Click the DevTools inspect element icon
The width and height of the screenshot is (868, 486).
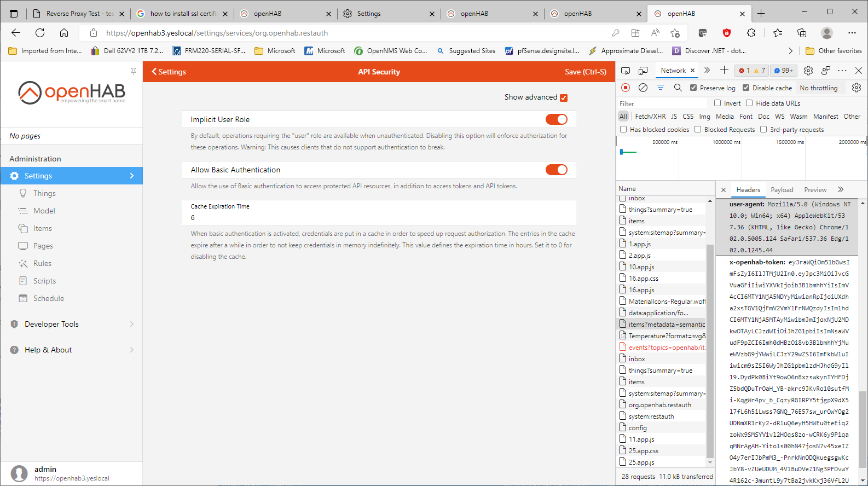[x=626, y=71]
